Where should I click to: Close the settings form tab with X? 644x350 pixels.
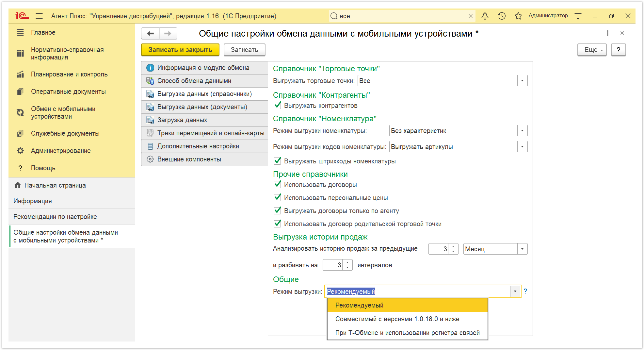[622, 33]
